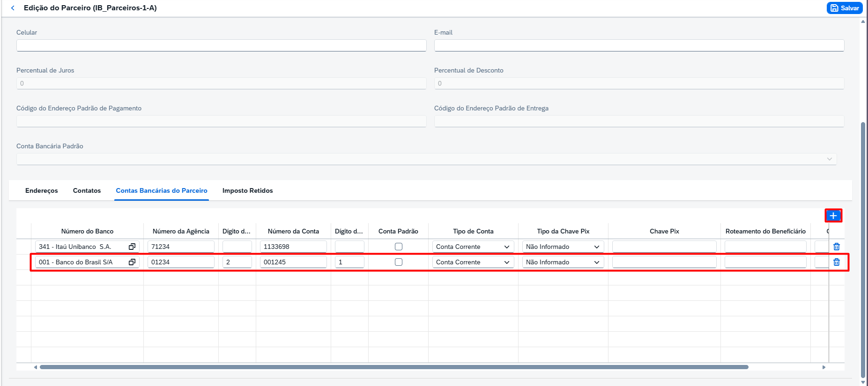Screen dimensions: 868x386
Task: Click Roteamento do Beneficiário field in Itaú row
Action: point(765,247)
